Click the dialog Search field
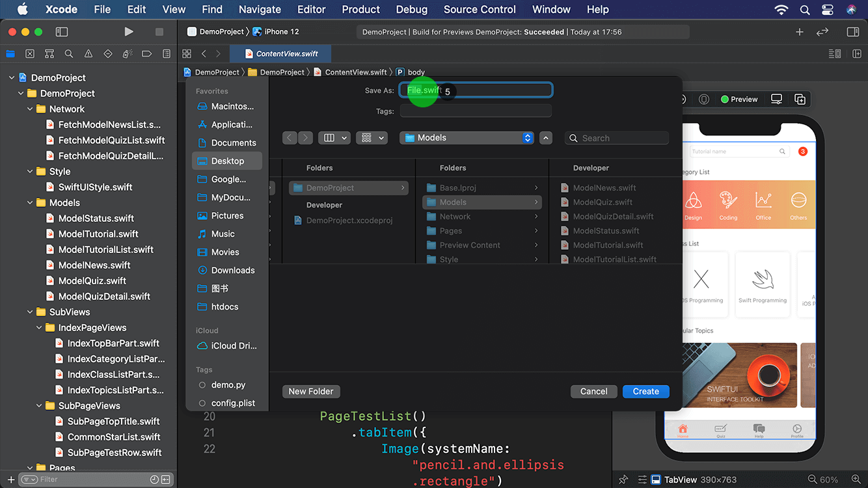The width and height of the screenshot is (868, 488). tap(617, 138)
